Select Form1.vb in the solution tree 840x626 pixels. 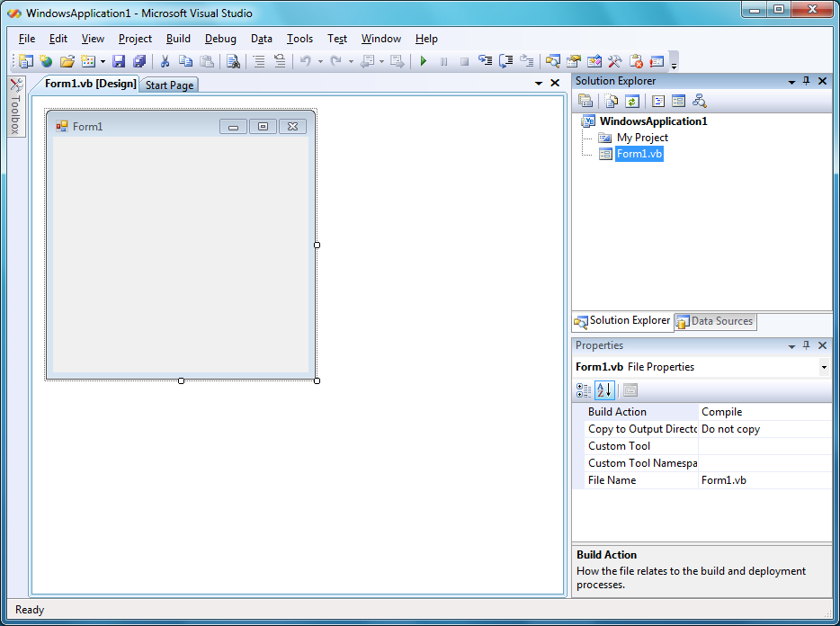(x=639, y=154)
